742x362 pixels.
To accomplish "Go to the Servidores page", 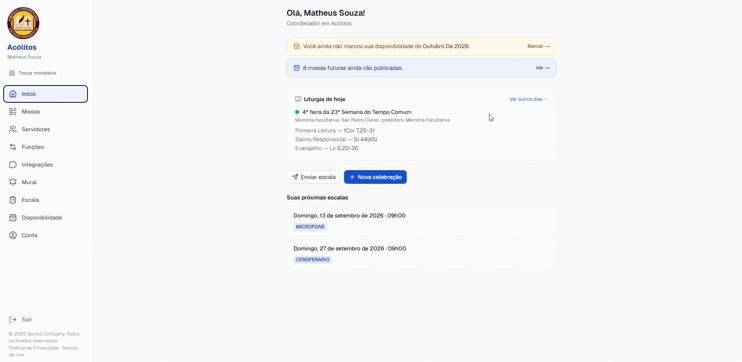I will point(45,129).
